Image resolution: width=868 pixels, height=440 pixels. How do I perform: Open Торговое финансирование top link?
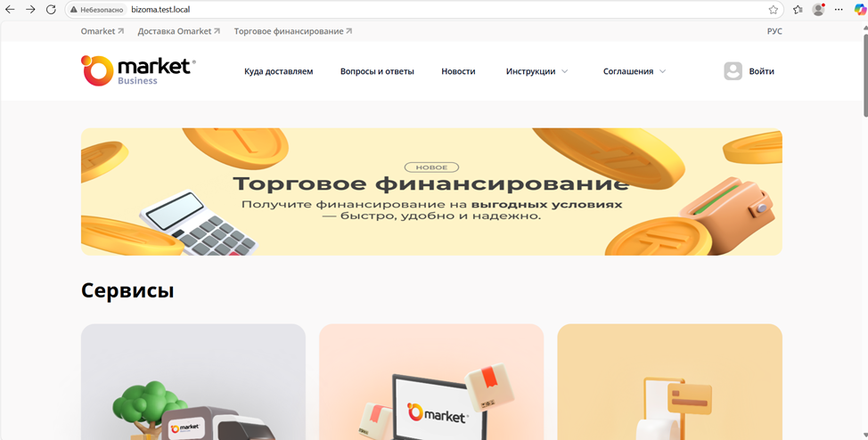click(x=293, y=31)
